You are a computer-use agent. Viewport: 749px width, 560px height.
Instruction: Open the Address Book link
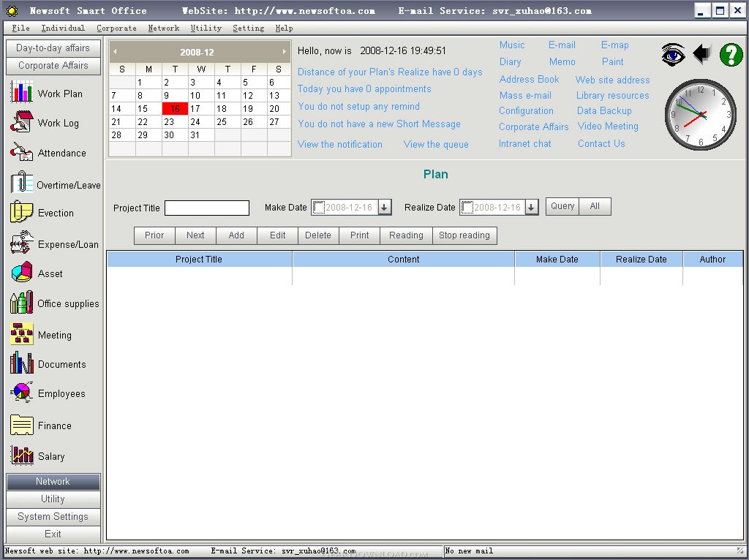click(x=529, y=79)
